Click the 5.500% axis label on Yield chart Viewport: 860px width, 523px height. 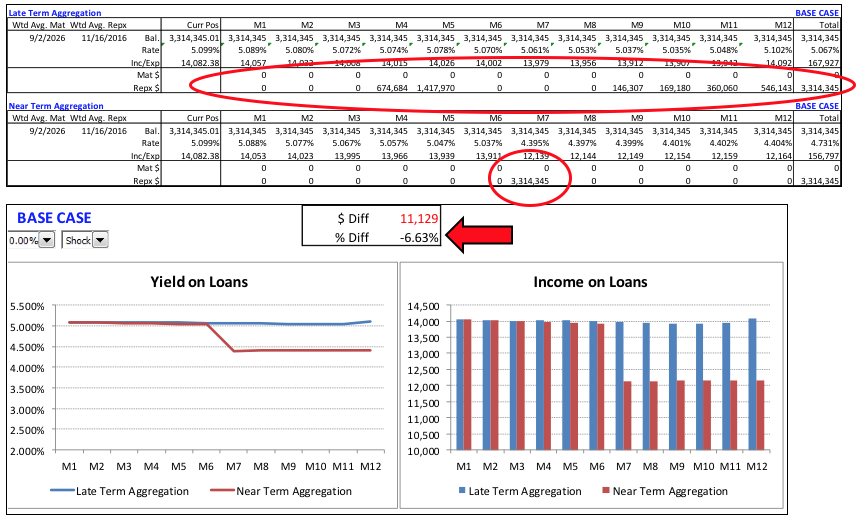click(x=27, y=306)
